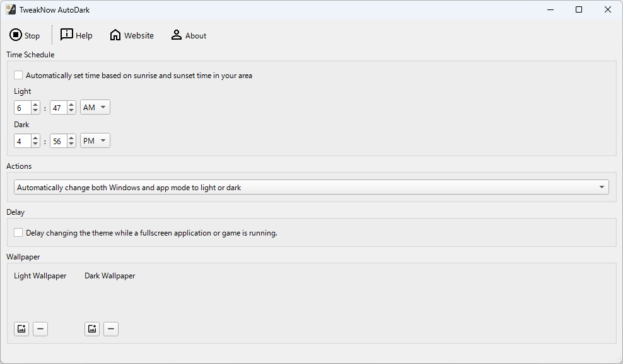The width and height of the screenshot is (623, 364).
Task: Add a Light Wallpaper image
Action: 21,329
